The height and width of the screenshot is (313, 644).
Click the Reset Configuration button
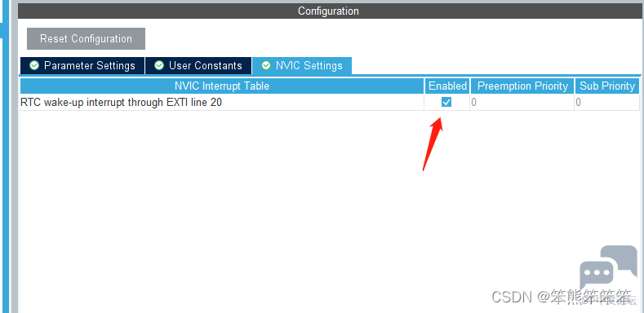click(86, 38)
